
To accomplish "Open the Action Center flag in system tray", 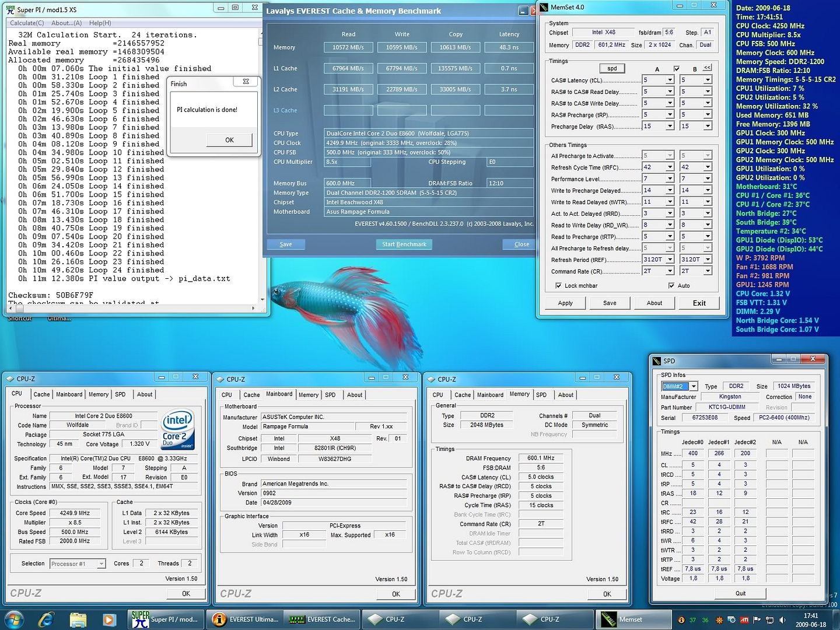I will (757, 620).
